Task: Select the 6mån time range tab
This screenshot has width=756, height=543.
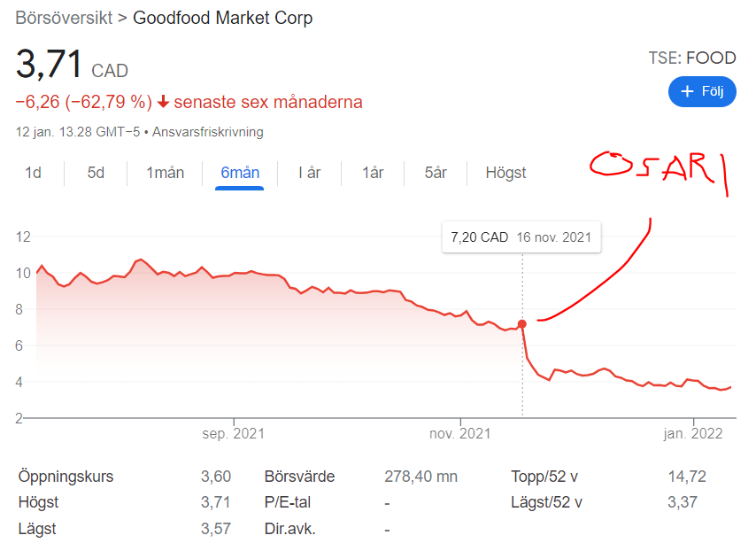Action: coord(240,173)
